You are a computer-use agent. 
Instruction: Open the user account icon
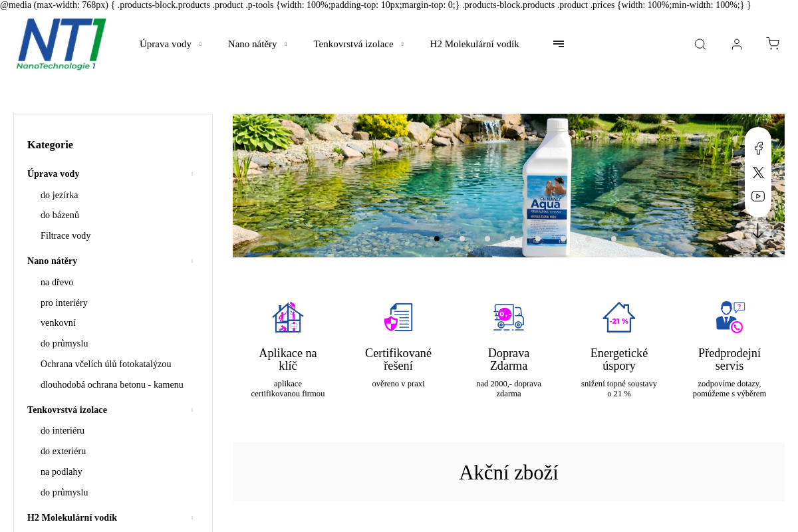click(x=737, y=44)
